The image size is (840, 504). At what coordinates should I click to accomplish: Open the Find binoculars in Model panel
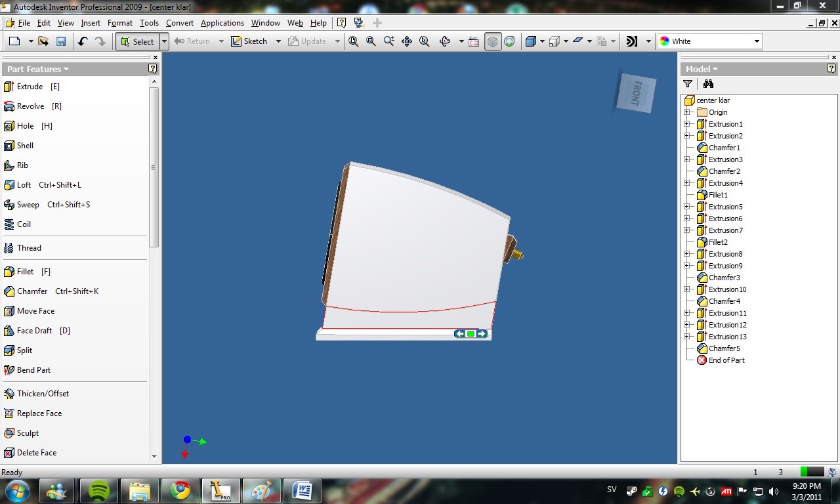point(708,84)
